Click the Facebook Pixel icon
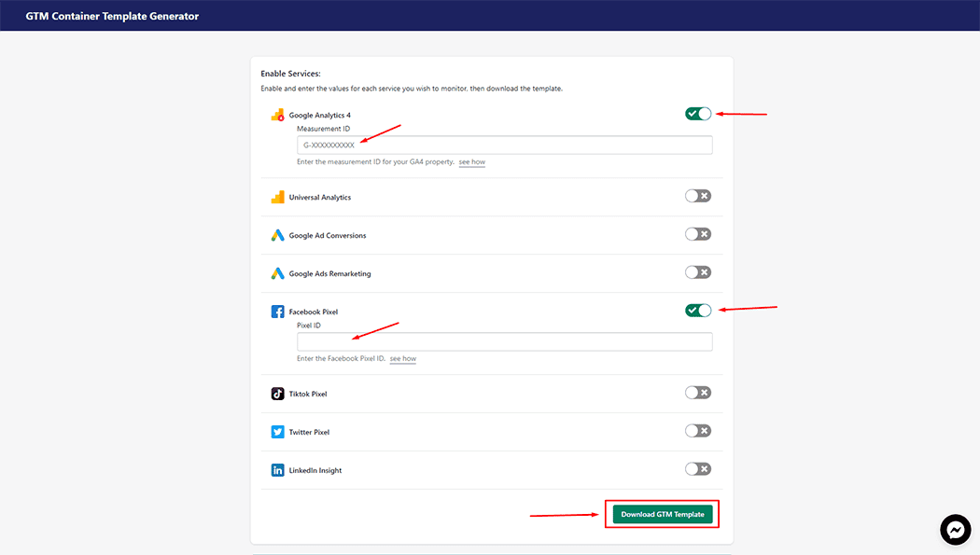Viewport: 980px width, 555px height. [279, 311]
